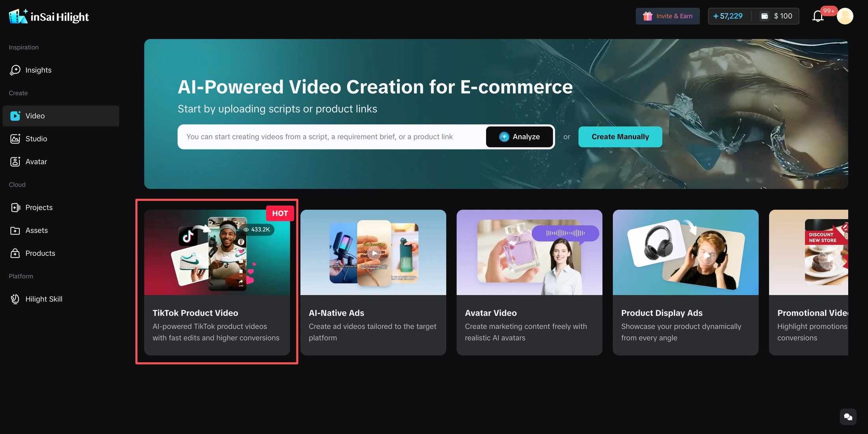Click the Product Display Ads title
The image size is (868, 434).
[x=662, y=313]
